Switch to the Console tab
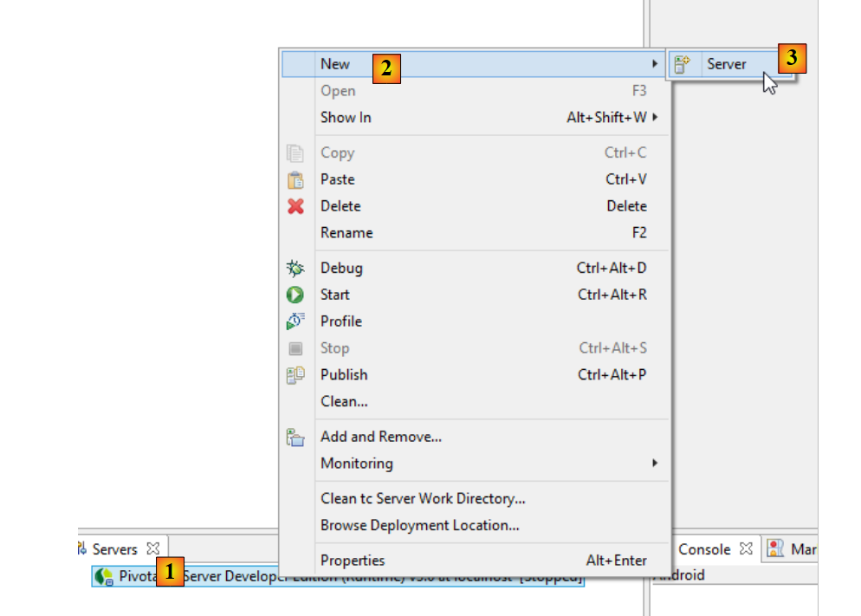This screenshot has height=616, width=861. (703, 549)
